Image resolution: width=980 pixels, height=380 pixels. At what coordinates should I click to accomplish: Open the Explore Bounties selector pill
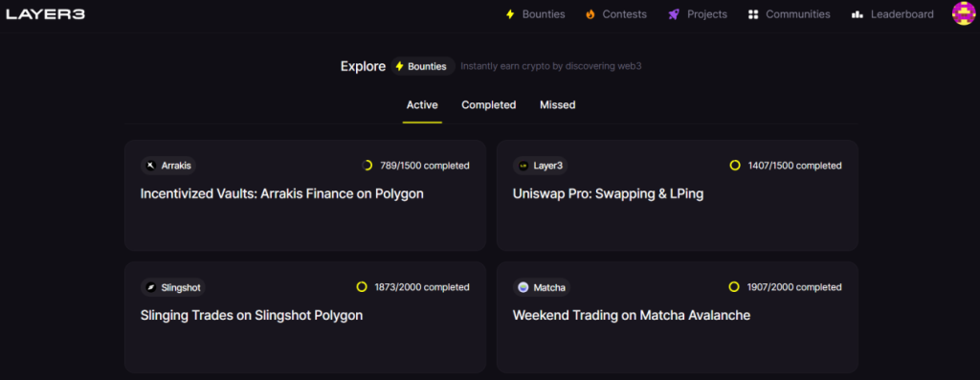423,66
